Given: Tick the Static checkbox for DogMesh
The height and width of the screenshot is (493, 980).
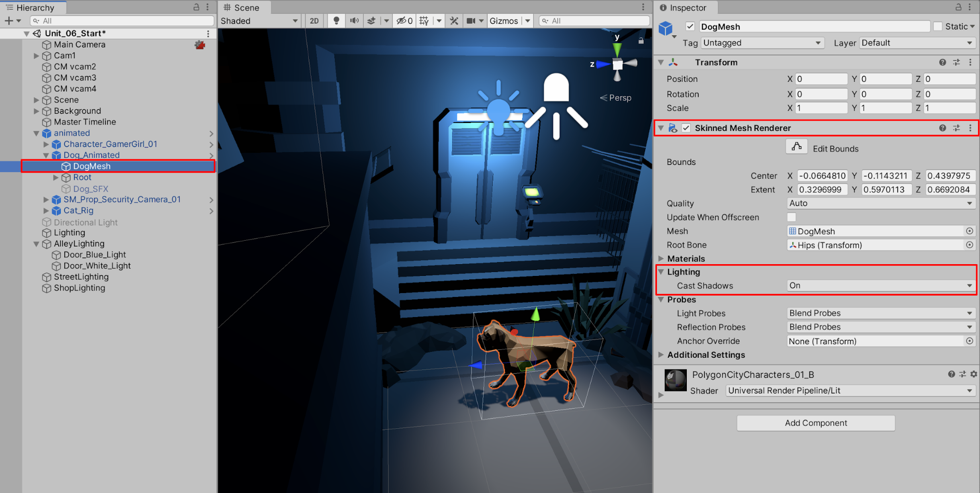Looking at the screenshot, I should tap(938, 26).
